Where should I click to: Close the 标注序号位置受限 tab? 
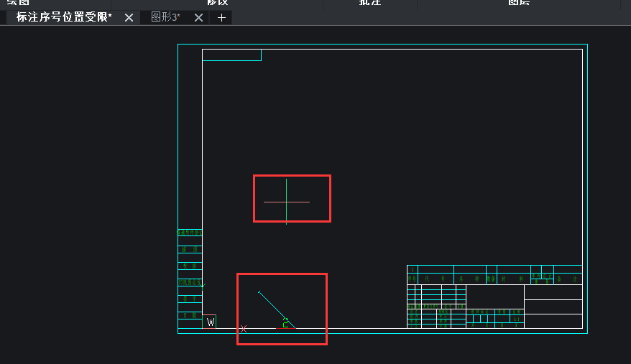pyautogui.click(x=129, y=18)
